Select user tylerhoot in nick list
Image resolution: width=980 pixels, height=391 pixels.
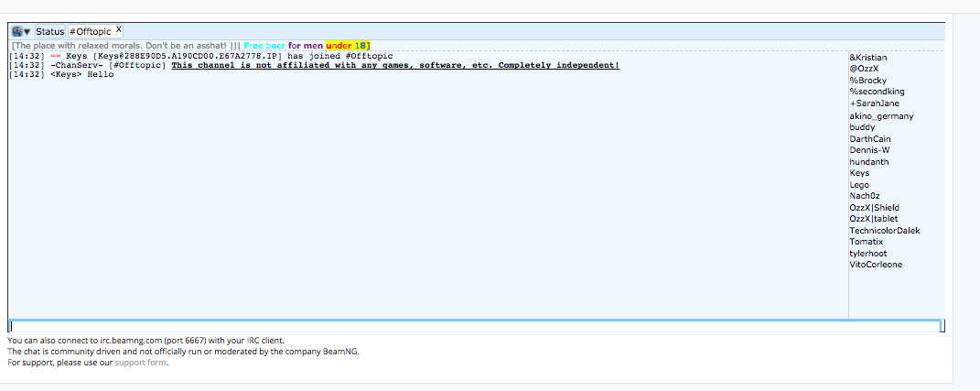[x=868, y=254]
